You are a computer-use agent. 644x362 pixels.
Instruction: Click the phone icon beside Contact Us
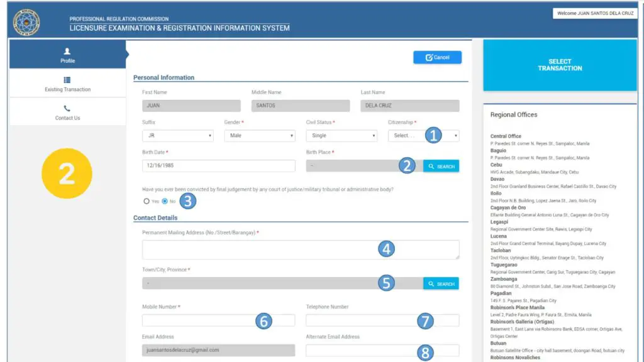coord(67,107)
